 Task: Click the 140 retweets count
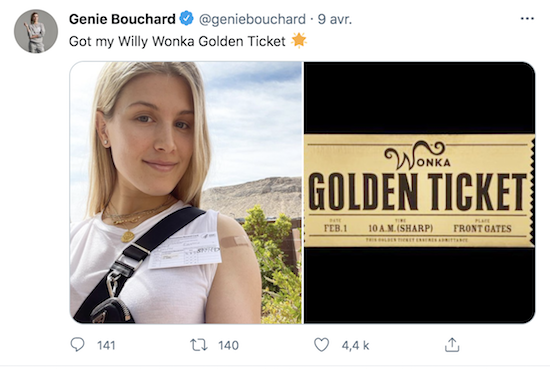click(228, 345)
